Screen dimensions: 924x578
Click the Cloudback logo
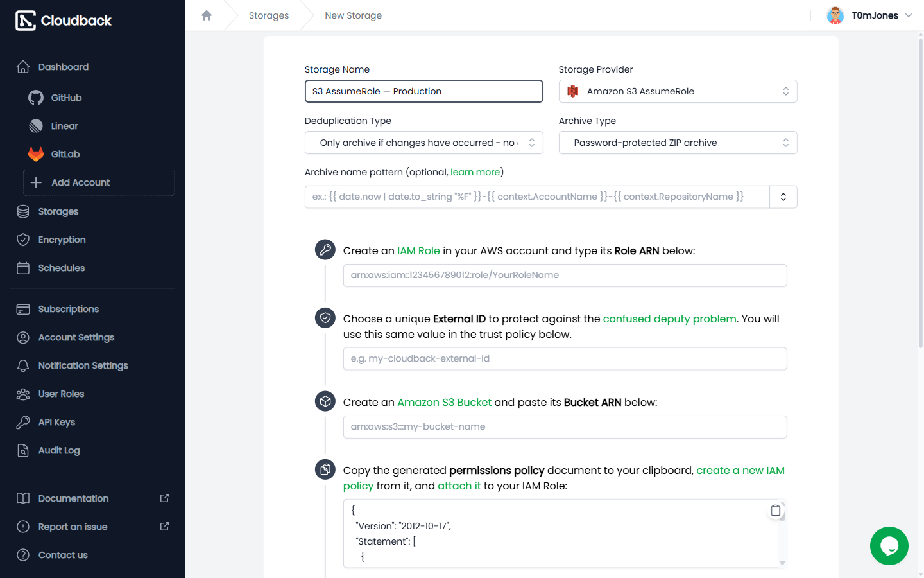coord(64,21)
